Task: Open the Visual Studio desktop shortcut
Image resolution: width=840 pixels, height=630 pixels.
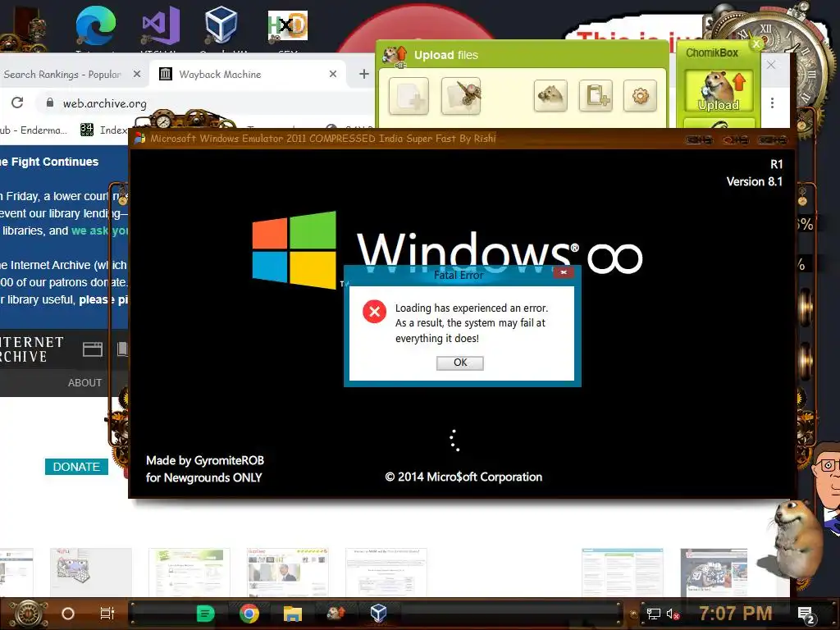Action: tap(160, 25)
